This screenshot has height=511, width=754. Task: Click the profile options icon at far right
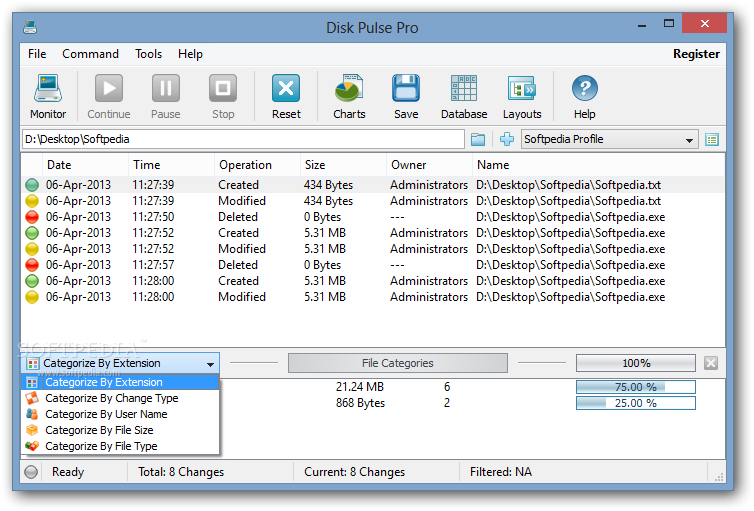[712, 140]
